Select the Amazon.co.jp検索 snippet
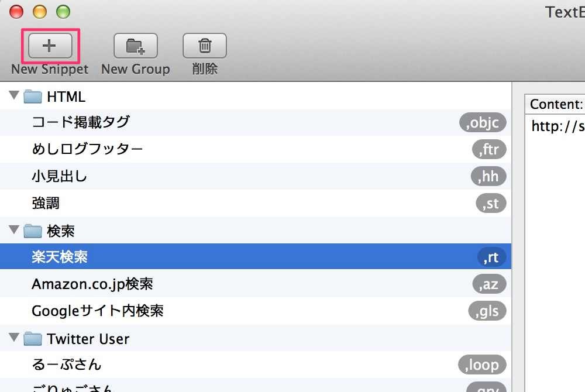 click(256, 284)
